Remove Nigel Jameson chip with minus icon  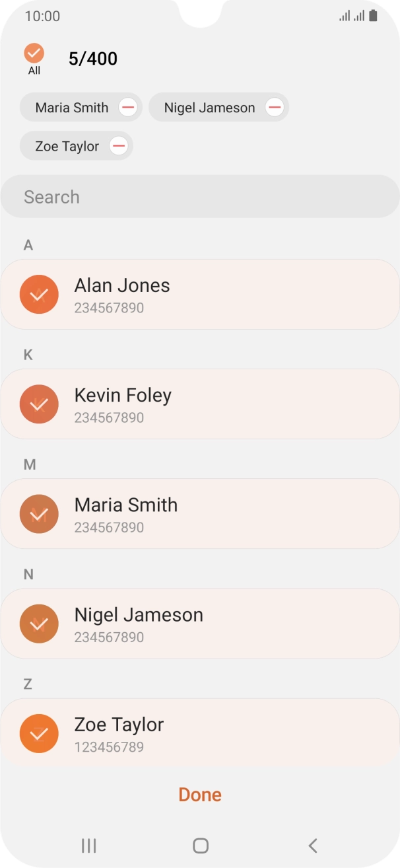[275, 107]
